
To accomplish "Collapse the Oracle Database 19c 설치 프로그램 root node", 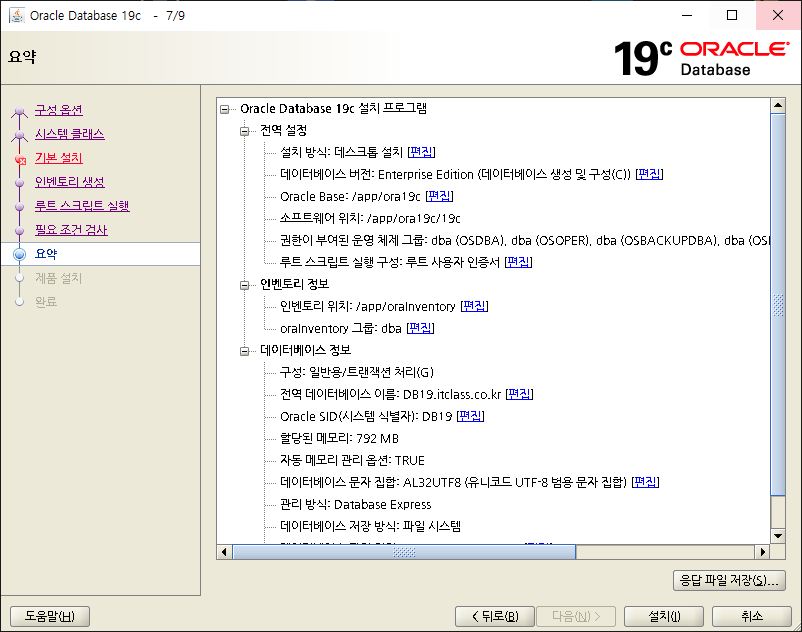I will pos(225,109).
